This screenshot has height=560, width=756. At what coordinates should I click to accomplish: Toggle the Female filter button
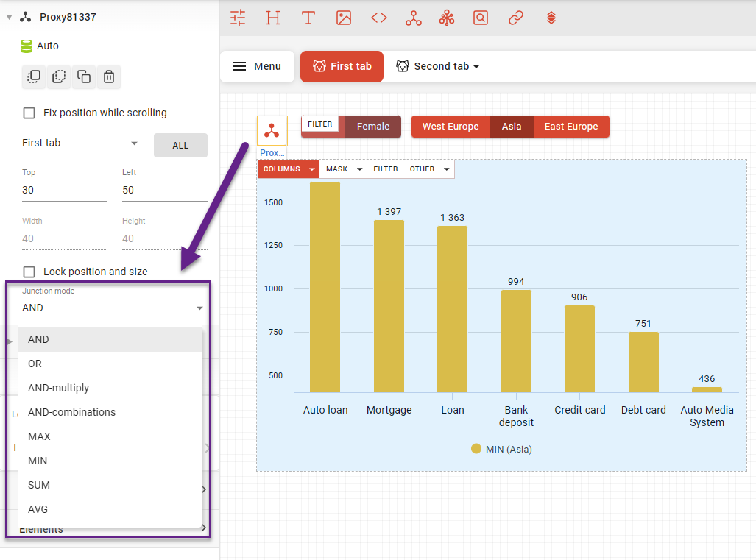click(x=372, y=127)
